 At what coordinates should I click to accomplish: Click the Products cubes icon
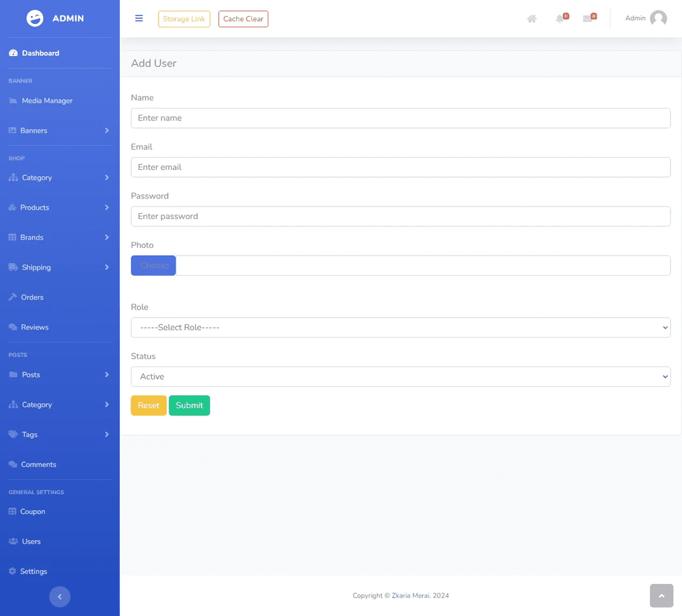click(12, 208)
